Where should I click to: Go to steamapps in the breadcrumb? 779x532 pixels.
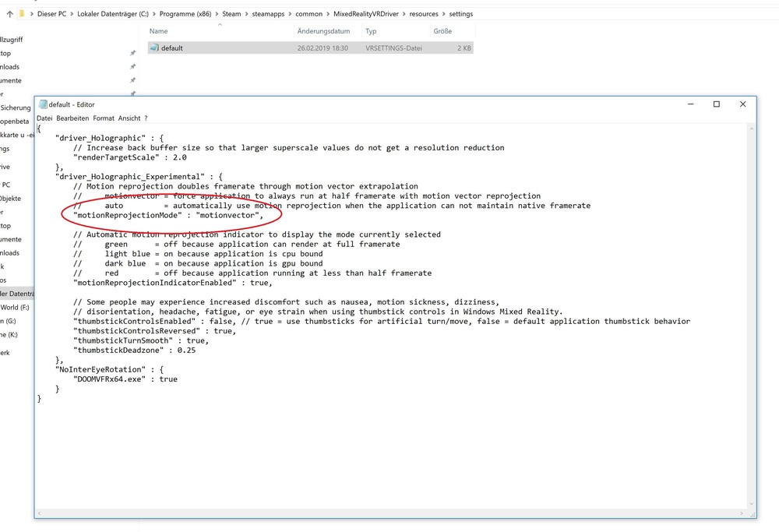tap(268, 14)
